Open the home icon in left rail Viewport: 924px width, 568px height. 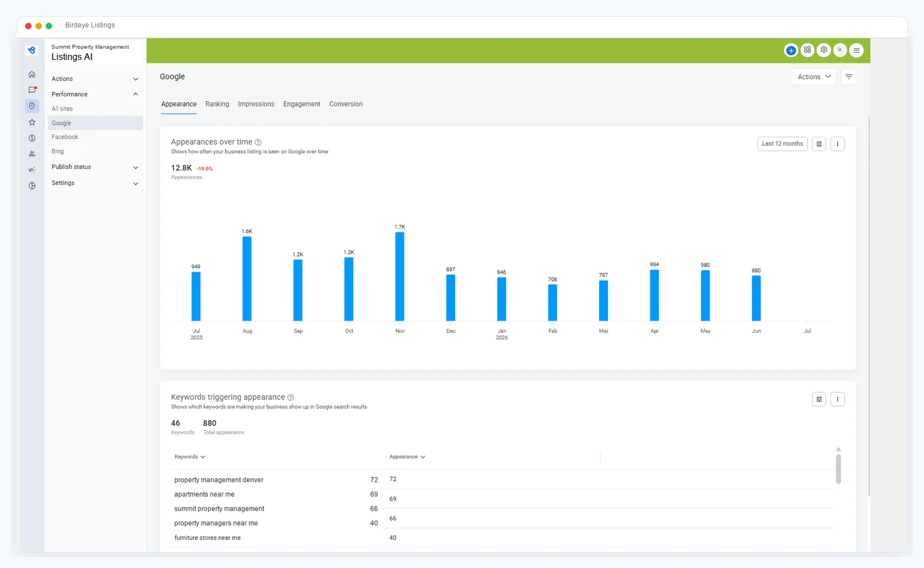pos(32,74)
